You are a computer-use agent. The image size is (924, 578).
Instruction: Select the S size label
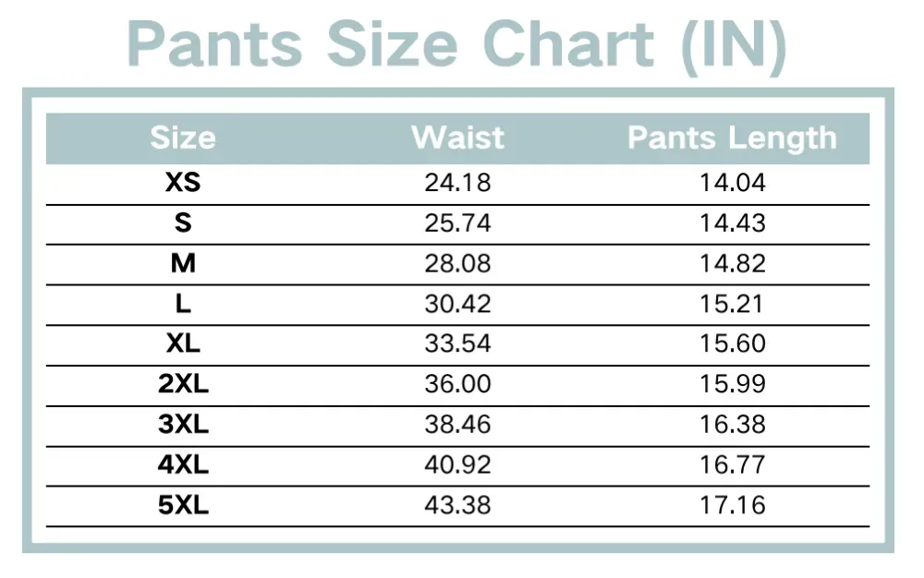[x=183, y=223]
